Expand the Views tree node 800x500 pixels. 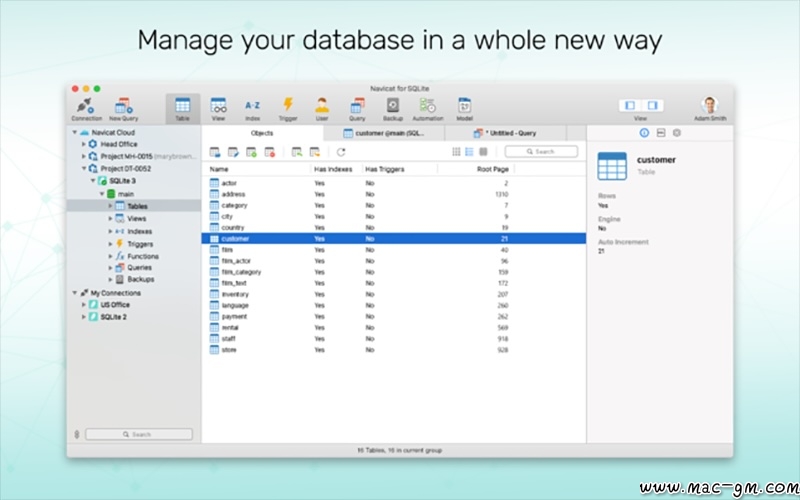click(110, 218)
